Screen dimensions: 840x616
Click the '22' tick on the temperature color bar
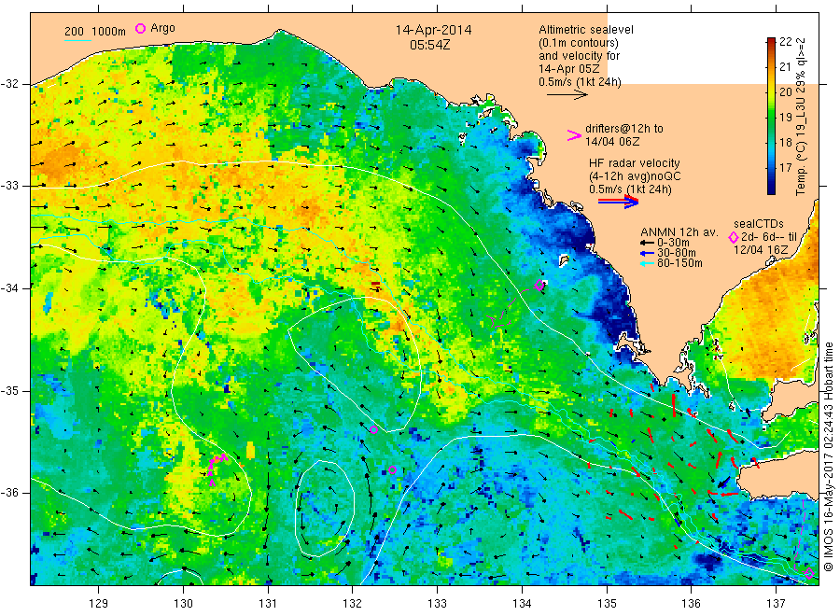(x=785, y=42)
